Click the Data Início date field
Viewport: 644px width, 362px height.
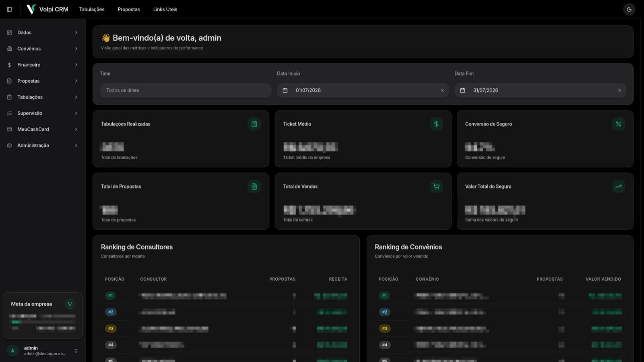point(363,90)
